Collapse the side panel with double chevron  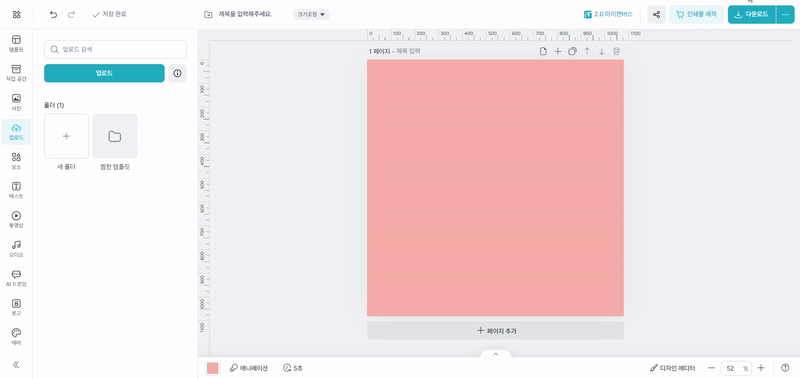pos(16,364)
